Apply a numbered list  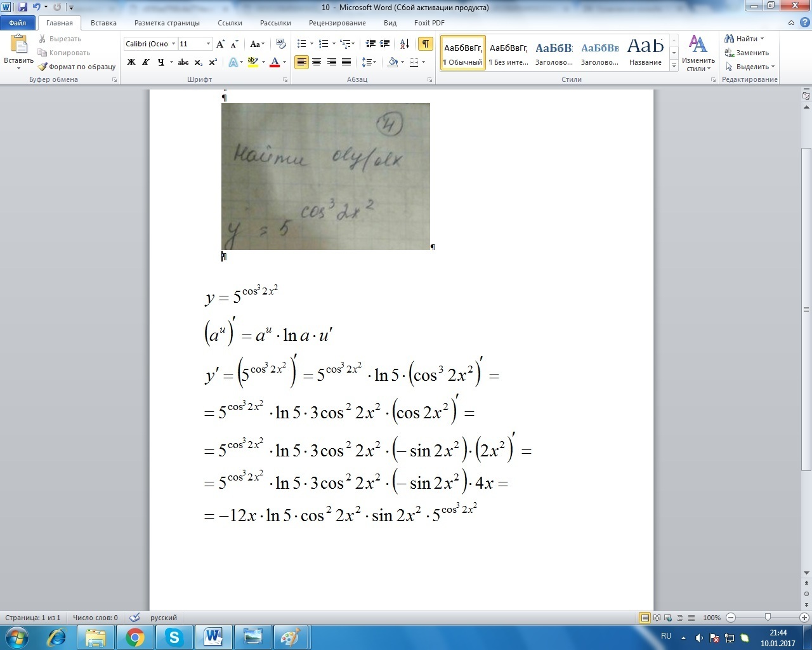pos(324,44)
